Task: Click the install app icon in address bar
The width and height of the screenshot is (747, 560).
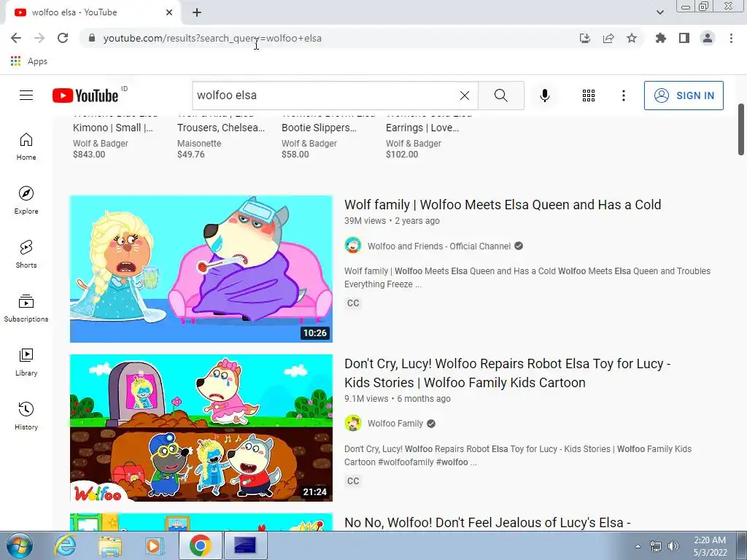Action: tap(584, 38)
